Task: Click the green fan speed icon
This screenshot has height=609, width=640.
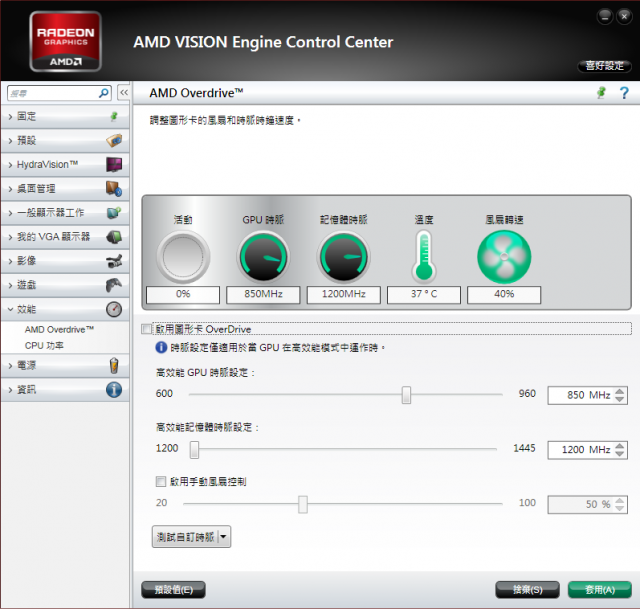Action: pos(504,257)
